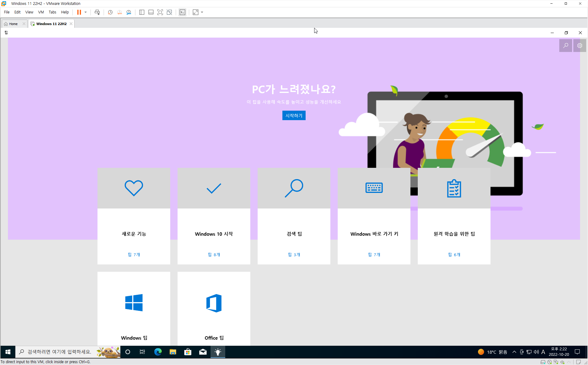The width and height of the screenshot is (588, 365).
Task: Open the Windows 바로 가기 키 card
Action: pos(374,216)
